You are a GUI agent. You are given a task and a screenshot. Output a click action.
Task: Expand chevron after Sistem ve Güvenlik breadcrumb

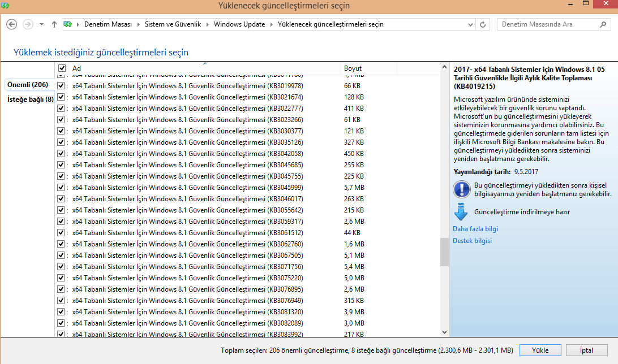click(207, 24)
